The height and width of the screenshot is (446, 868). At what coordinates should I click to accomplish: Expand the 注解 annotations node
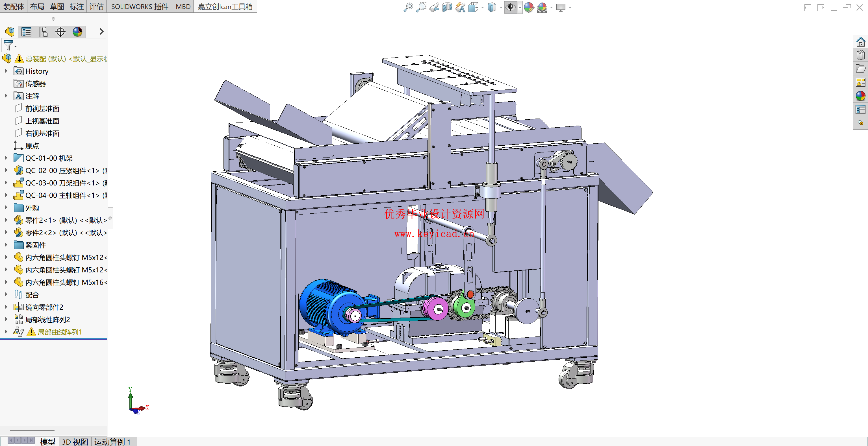point(6,96)
